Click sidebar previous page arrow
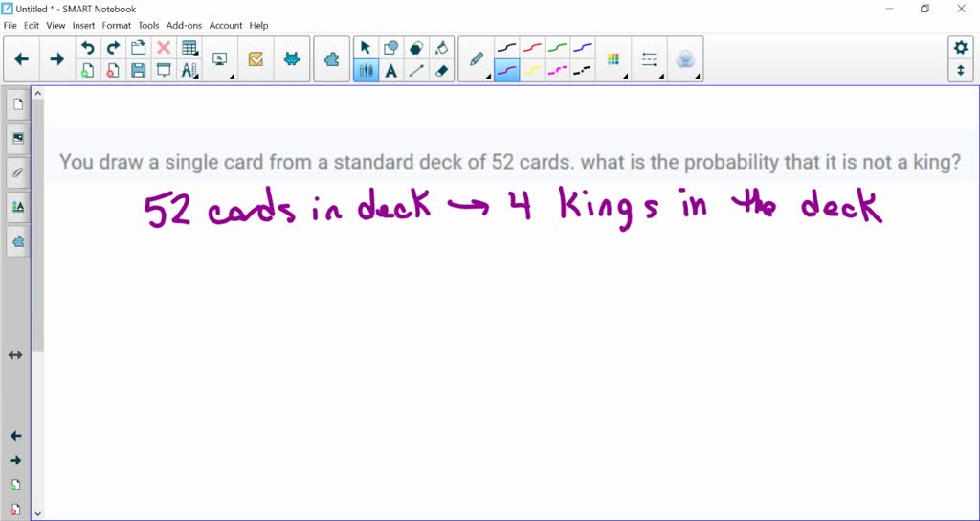Screen dimensions: 980x521 point(15,436)
